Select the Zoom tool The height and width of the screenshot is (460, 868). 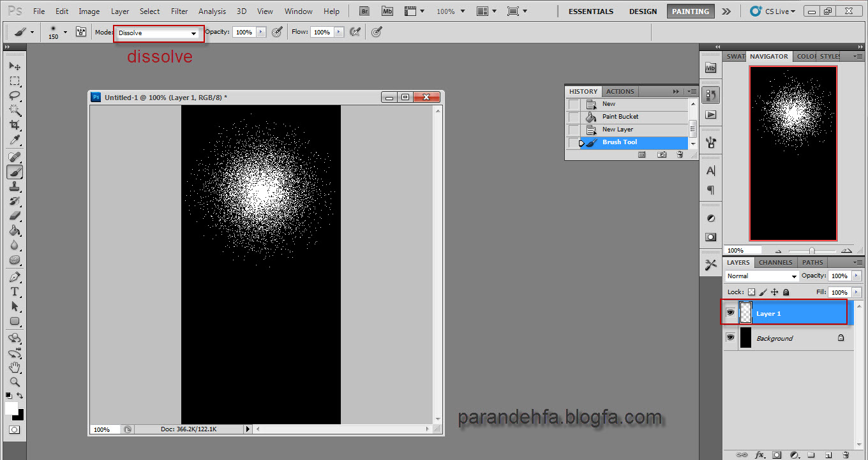15,382
